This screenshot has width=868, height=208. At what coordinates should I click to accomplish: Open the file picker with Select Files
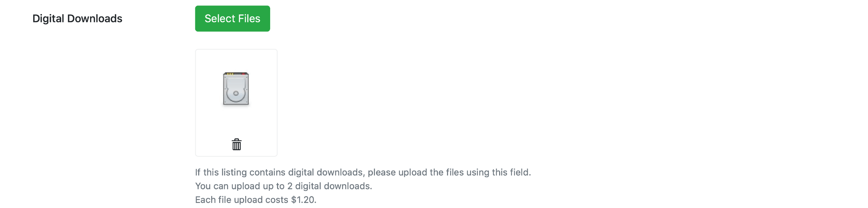click(x=232, y=18)
